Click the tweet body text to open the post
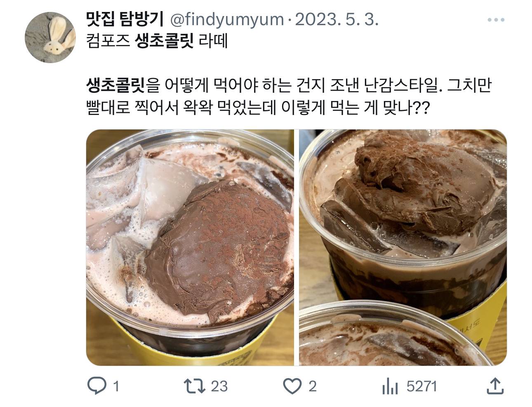 (x=289, y=96)
